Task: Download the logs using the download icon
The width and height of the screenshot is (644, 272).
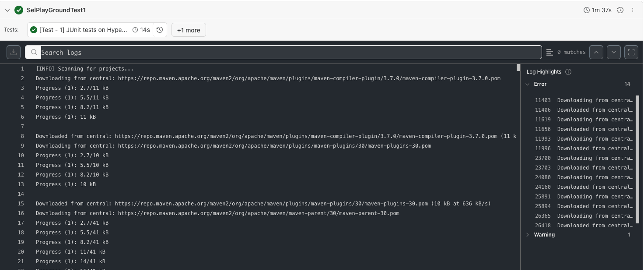Action: coord(14,53)
